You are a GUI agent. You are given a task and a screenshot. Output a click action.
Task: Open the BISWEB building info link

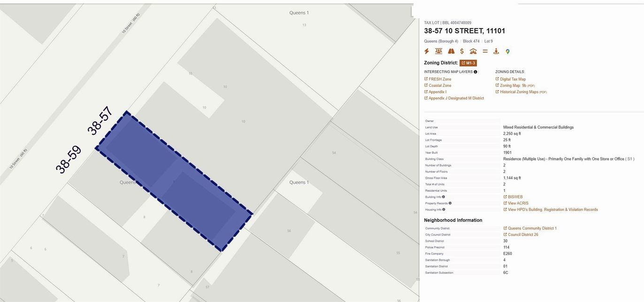pyautogui.click(x=515, y=197)
